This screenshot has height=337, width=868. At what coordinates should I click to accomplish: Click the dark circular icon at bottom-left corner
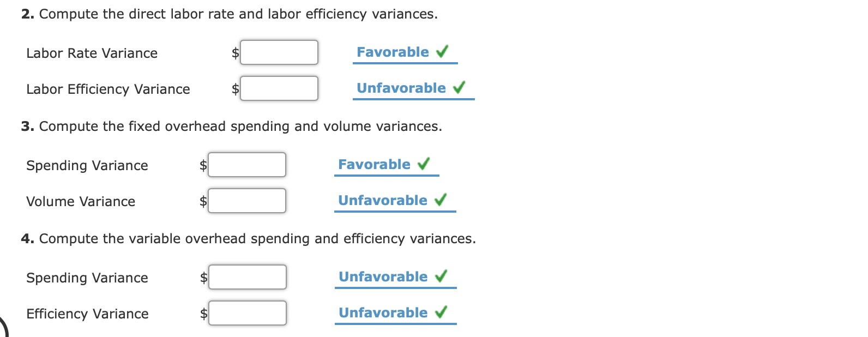point(3,327)
